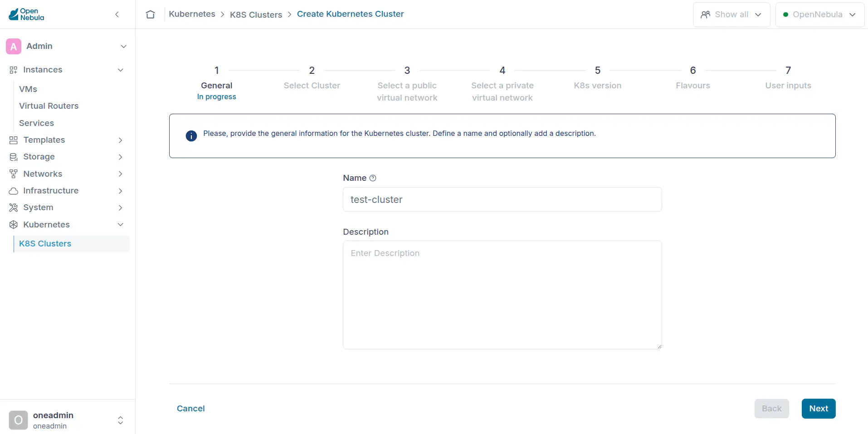Image resolution: width=868 pixels, height=434 pixels.
Task: Click the Description resize handle
Action: coord(659,347)
